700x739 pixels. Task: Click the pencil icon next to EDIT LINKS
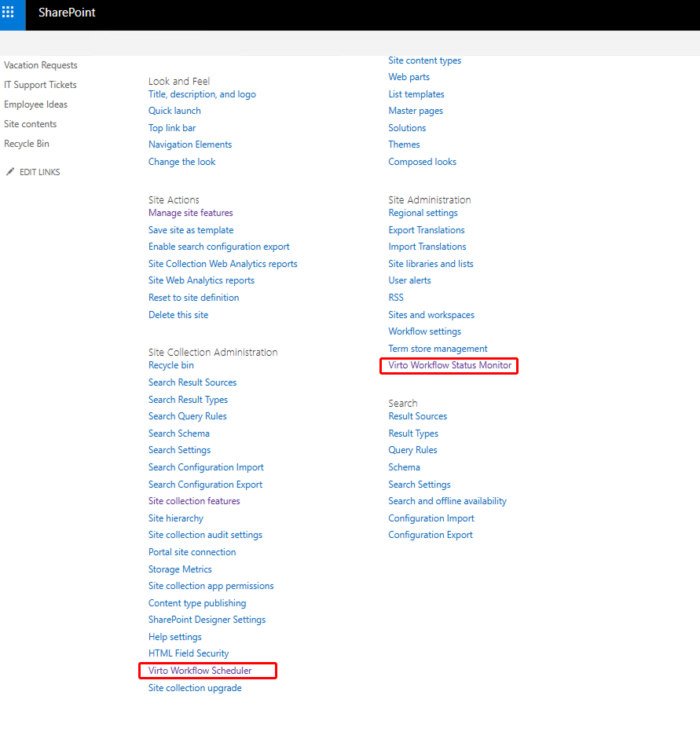point(11,171)
